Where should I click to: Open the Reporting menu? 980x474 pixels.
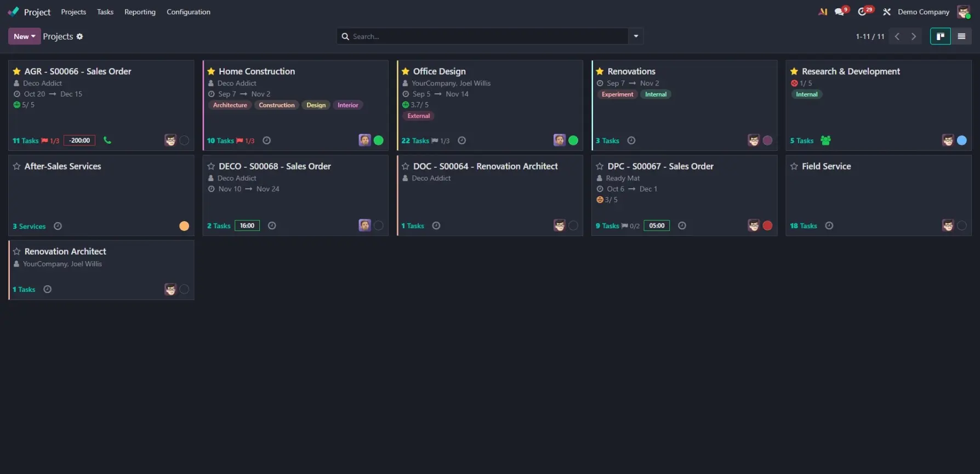[x=140, y=12]
